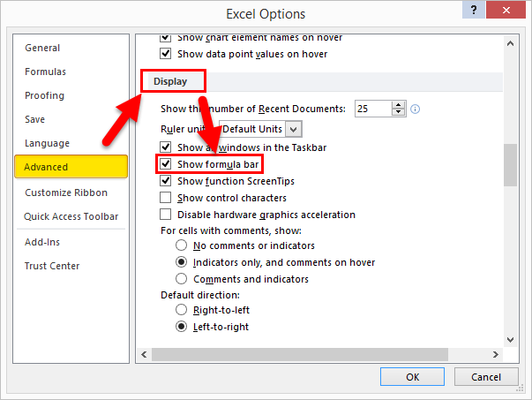Viewport: 532px width, 400px height.
Task: Select Right-to-left default direction
Action: pyautogui.click(x=182, y=310)
